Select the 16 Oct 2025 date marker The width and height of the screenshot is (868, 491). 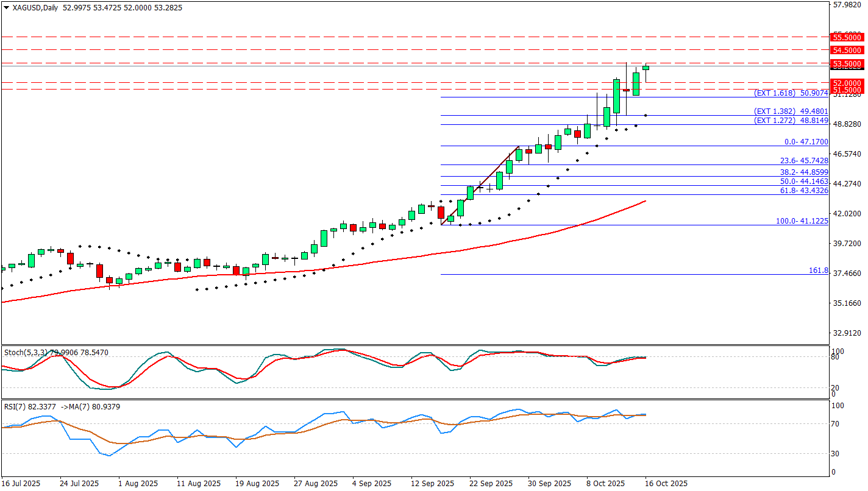click(x=666, y=484)
